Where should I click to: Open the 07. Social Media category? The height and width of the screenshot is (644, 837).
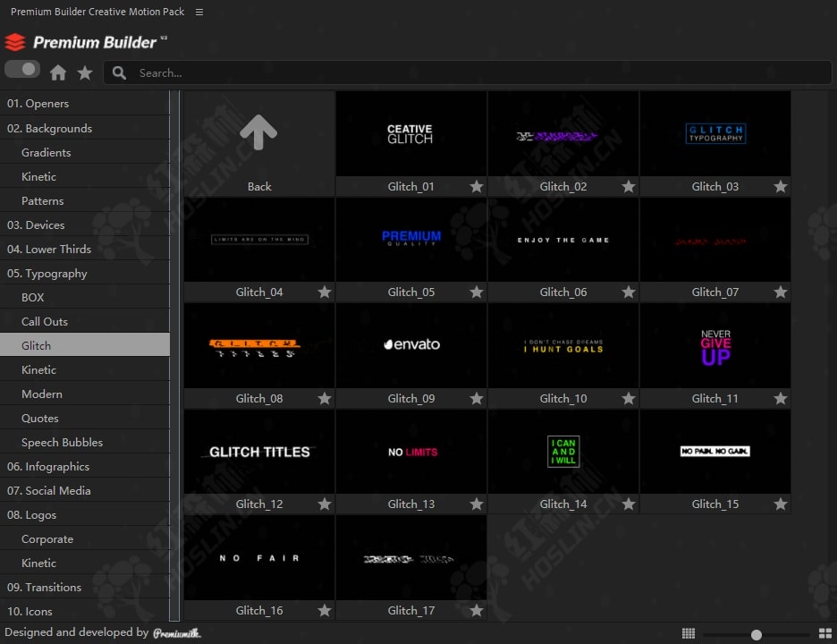click(85, 491)
